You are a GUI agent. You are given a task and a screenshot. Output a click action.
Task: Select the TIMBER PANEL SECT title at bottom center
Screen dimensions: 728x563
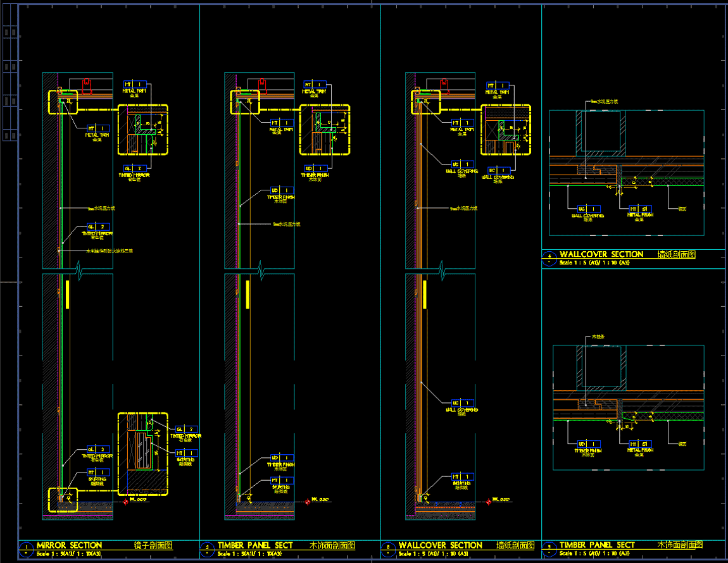(x=254, y=545)
